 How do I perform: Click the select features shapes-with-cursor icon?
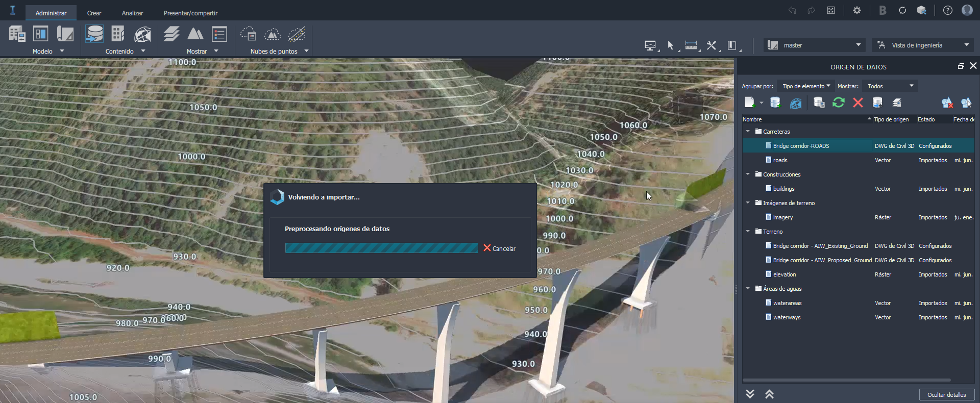coord(966,103)
